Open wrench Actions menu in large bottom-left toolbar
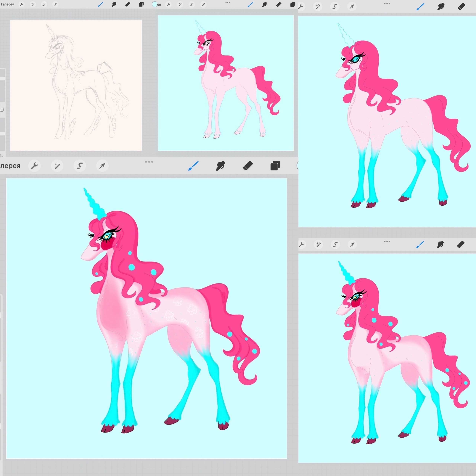This screenshot has width=476, height=476. click(x=35, y=166)
